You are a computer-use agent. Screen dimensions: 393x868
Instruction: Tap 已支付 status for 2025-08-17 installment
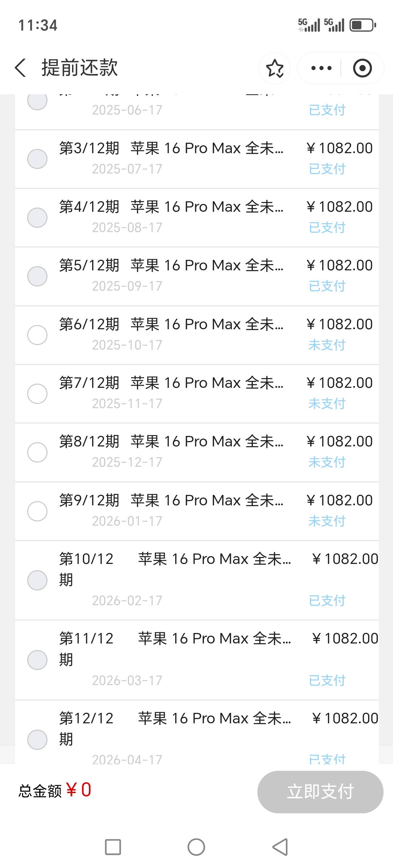tap(327, 227)
